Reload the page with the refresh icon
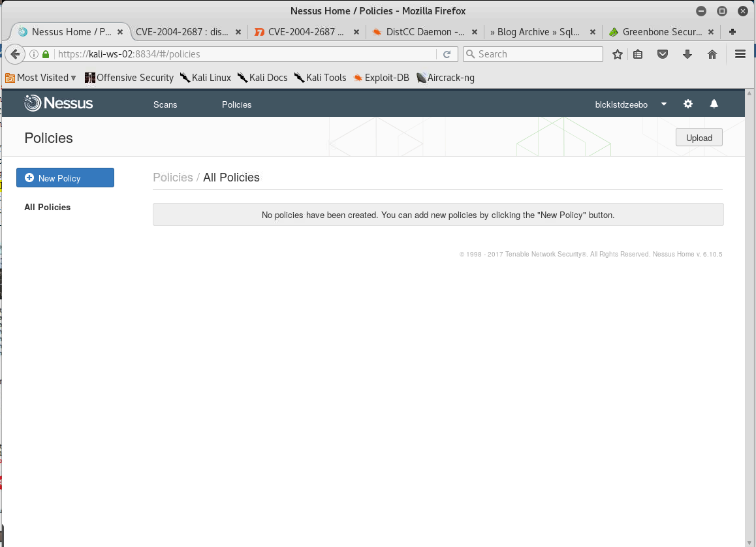 point(447,54)
